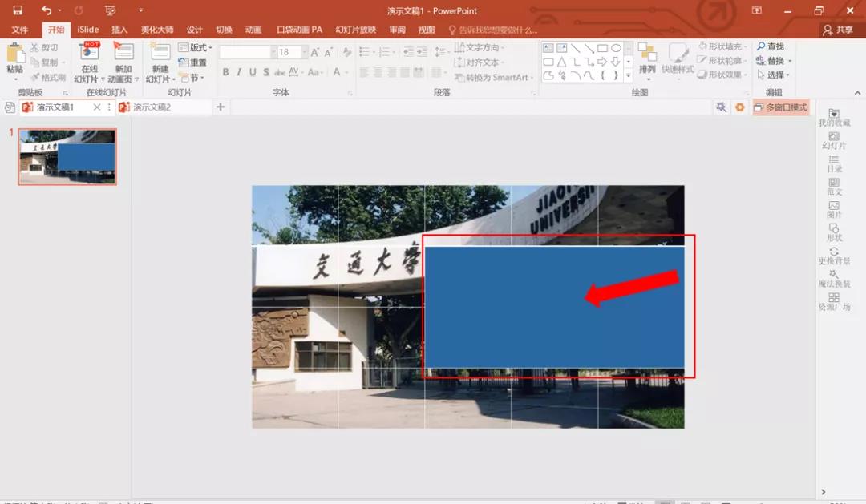Open the 在线幻灯片 online slides gallery
866x504 pixels.
[89, 62]
